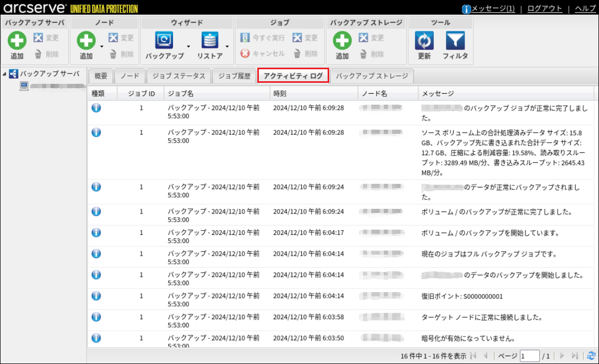Open the バックアップ wizard dropdown arrow
The width and height of the screenshot is (599, 364).
click(x=188, y=46)
